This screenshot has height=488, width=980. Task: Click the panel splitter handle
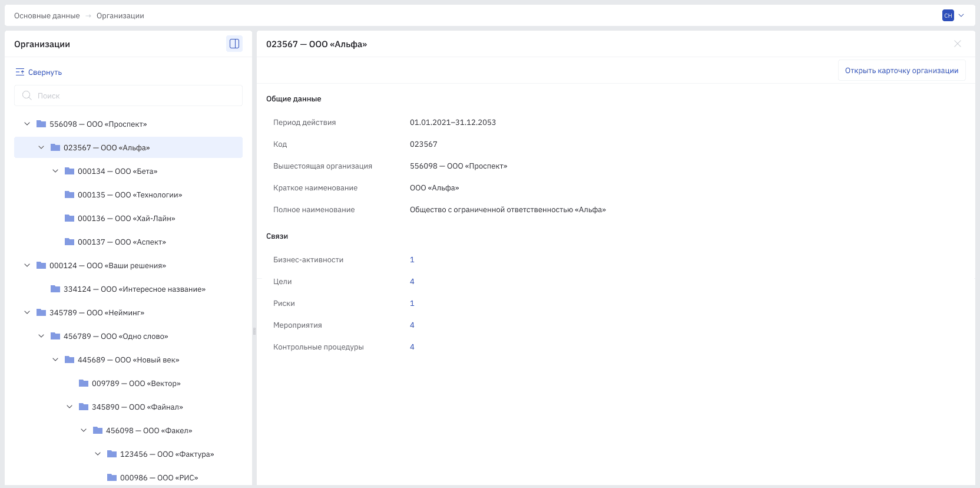[254, 331]
